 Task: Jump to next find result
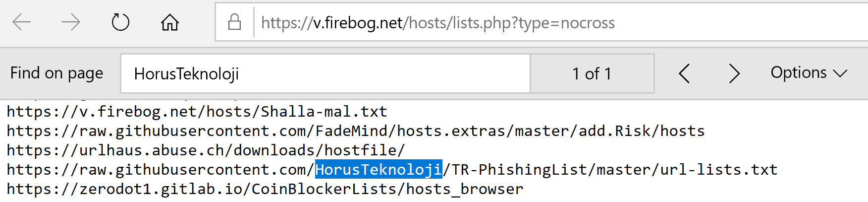pos(734,73)
